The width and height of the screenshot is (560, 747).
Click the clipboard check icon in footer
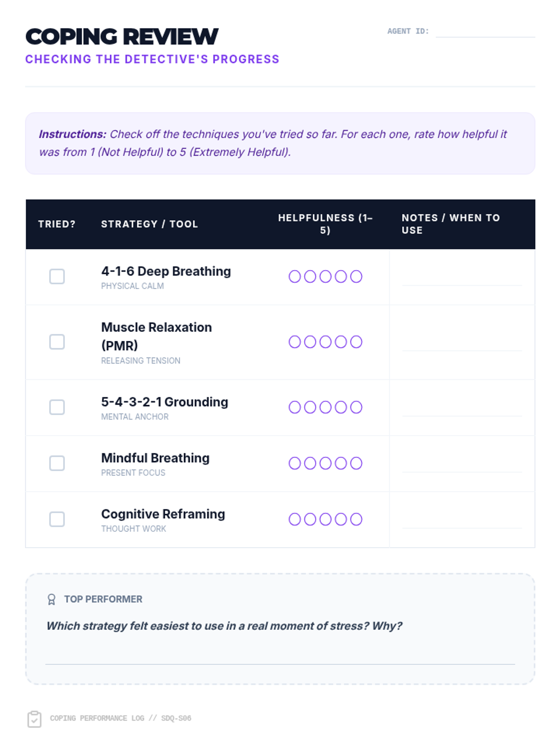[x=34, y=719]
